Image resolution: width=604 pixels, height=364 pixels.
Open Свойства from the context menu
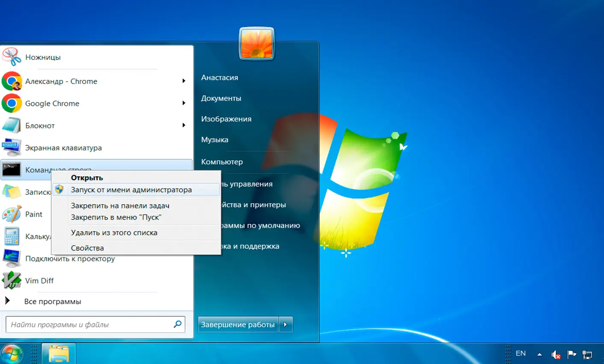(87, 248)
